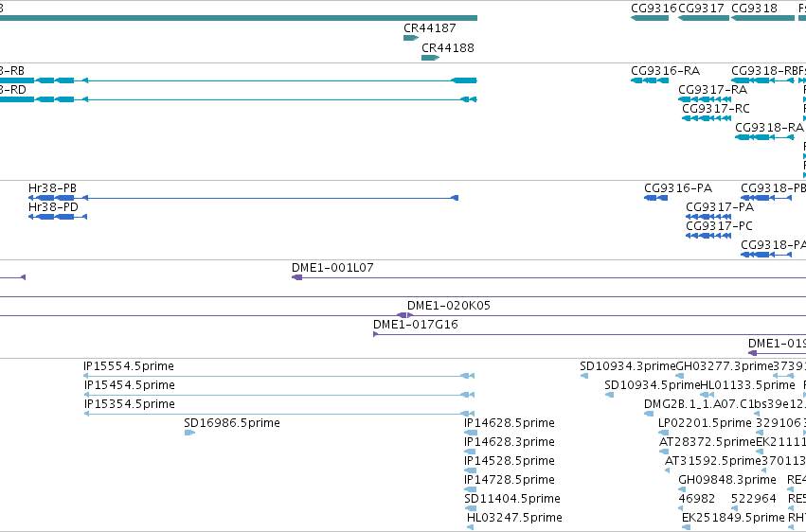Viewport: 806px width, 532px height.
Task: Click EST IP14628.3prime
Action: [470, 452]
